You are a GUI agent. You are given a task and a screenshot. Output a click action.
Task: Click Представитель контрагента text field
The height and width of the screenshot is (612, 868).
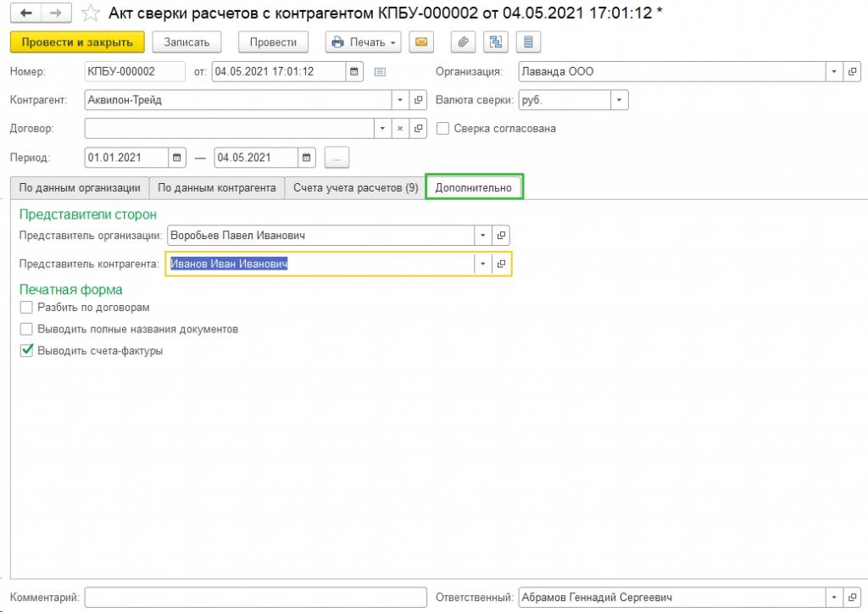coord(320,264)
